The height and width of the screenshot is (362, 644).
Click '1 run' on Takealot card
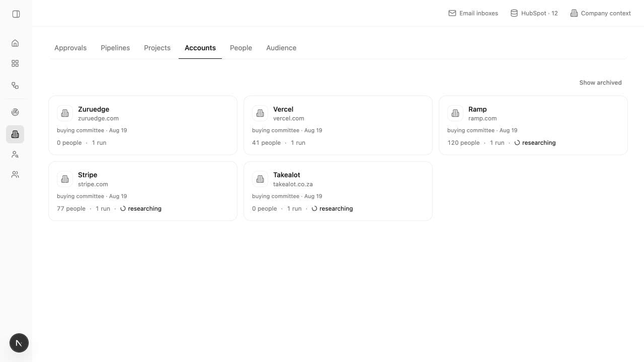[294, 209]
